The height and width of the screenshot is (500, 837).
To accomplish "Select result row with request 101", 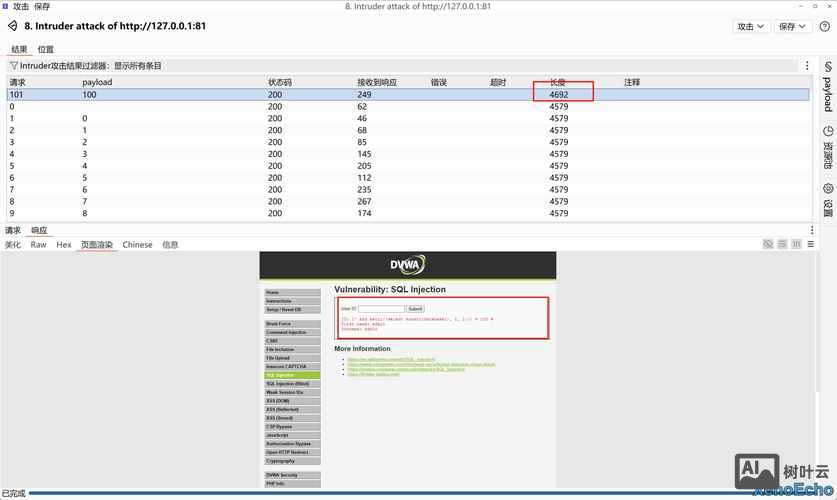I will click(408, 94).
